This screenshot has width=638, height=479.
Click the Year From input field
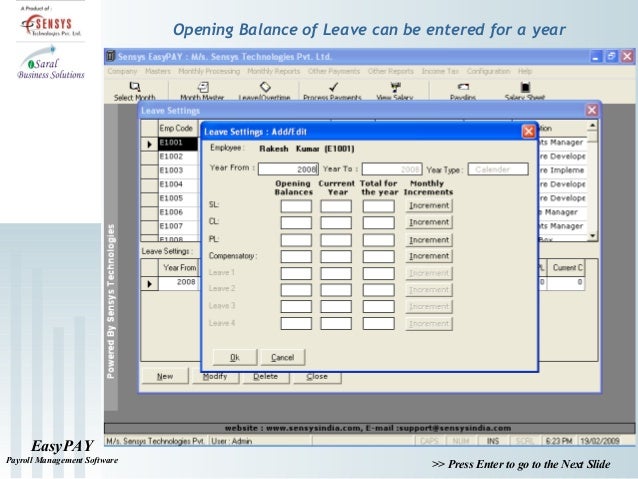tap(288, 169)
